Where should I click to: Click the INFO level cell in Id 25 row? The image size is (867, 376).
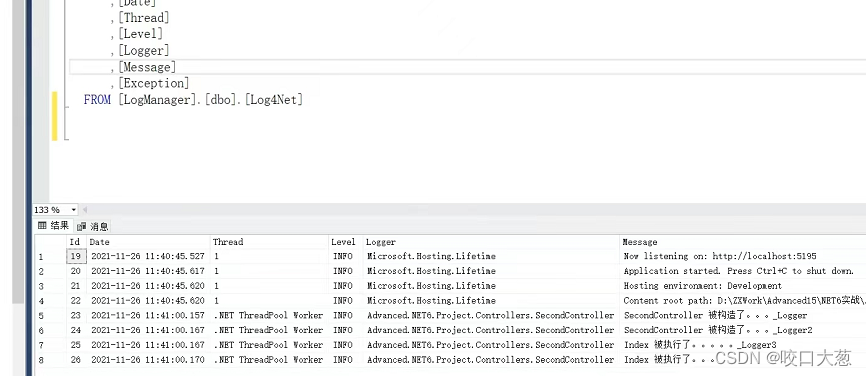pos(346,344)
